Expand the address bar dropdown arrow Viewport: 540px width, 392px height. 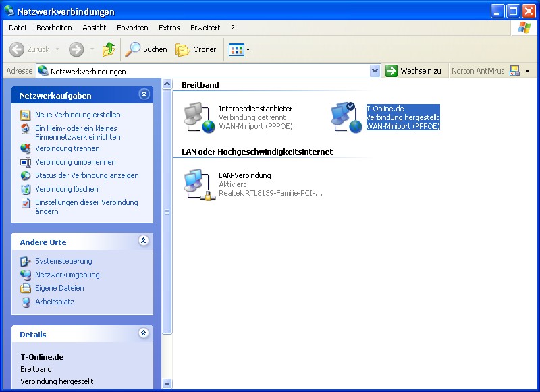coord(375,71)
